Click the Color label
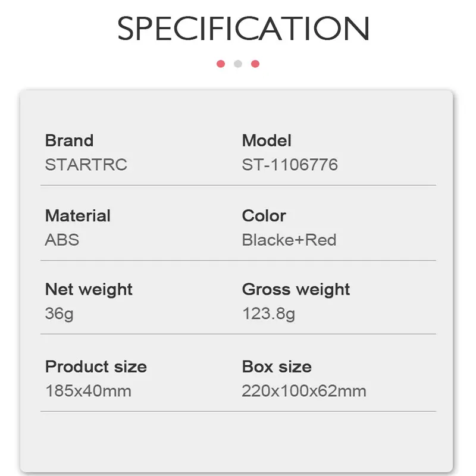The image size is (476, 476). click(264, 215)
